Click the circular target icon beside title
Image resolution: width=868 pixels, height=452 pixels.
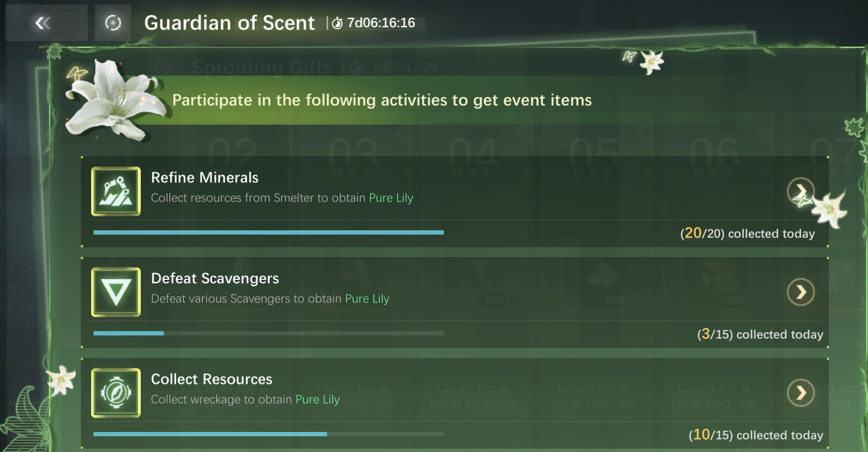coord(113,23)
